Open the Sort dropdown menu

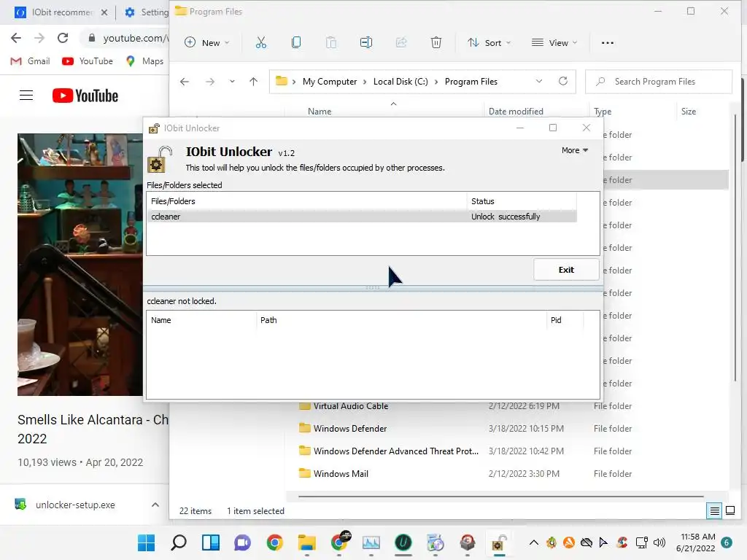pyautogui.click(x=489, y=43)
